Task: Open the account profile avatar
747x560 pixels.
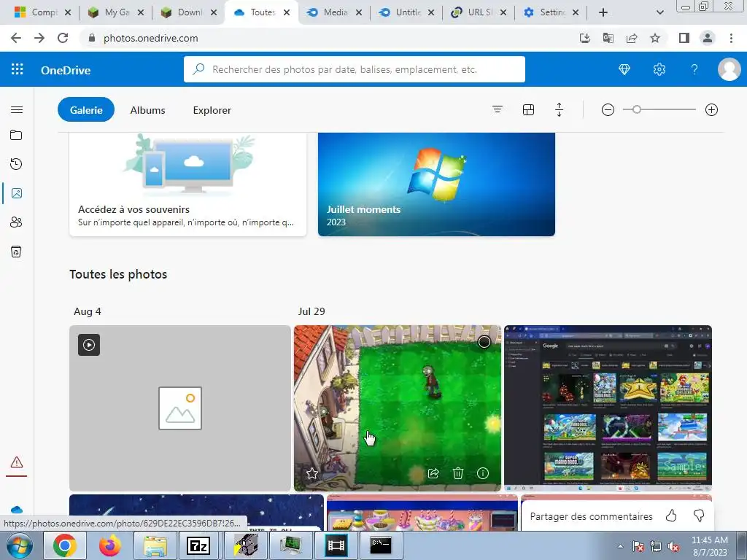Action: coord(729,69)
